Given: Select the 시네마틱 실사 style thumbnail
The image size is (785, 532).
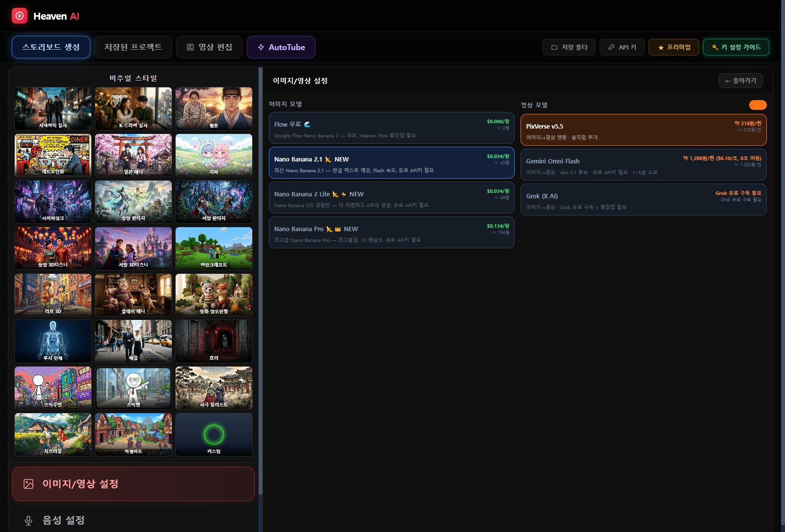Looking at the screenshot, I should coord(53,108).
